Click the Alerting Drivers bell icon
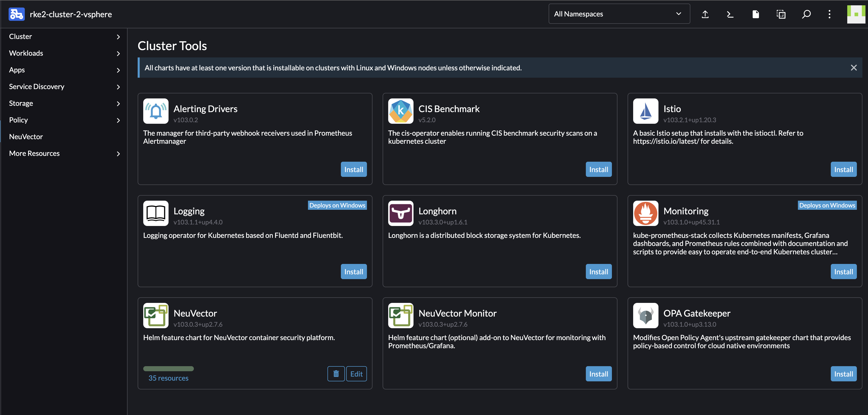 (156, 111)
